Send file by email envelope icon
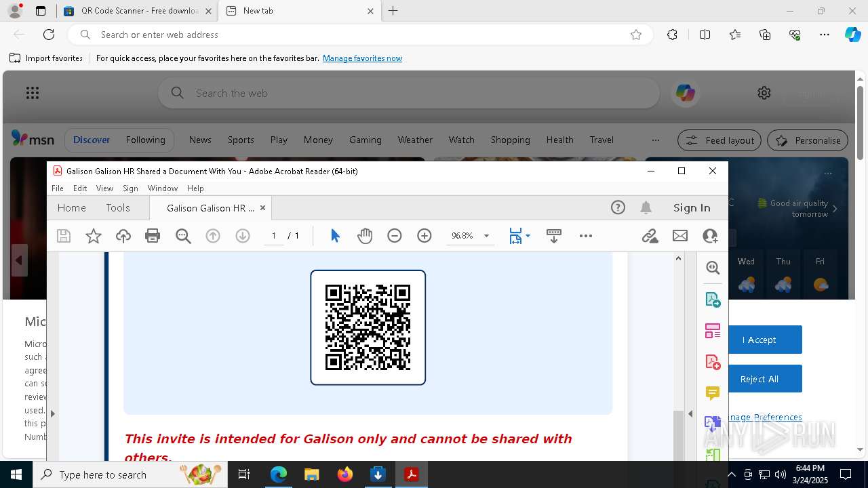Screen dimensions: 868x488 680,236
